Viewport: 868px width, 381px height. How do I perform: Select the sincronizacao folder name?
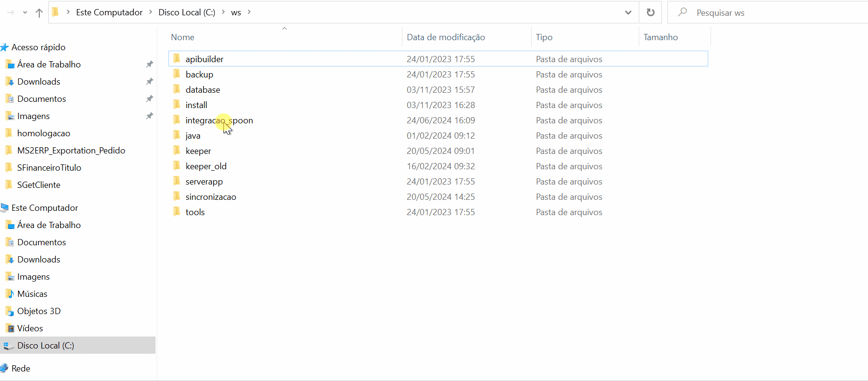(x=211, y=197)
